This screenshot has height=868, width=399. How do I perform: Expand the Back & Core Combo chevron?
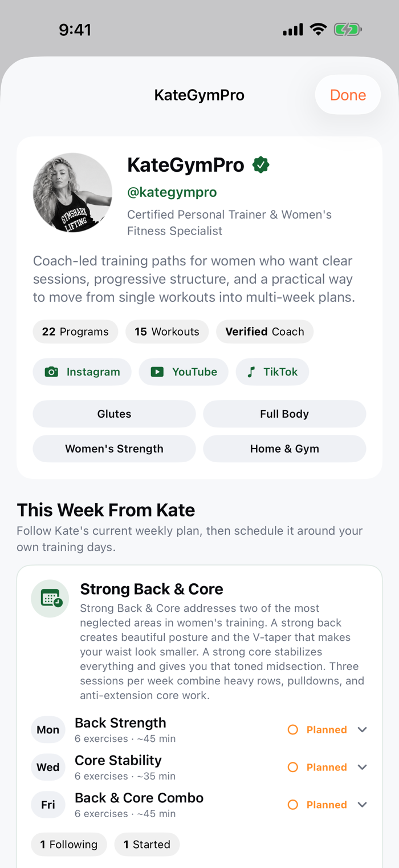(362, 805)
